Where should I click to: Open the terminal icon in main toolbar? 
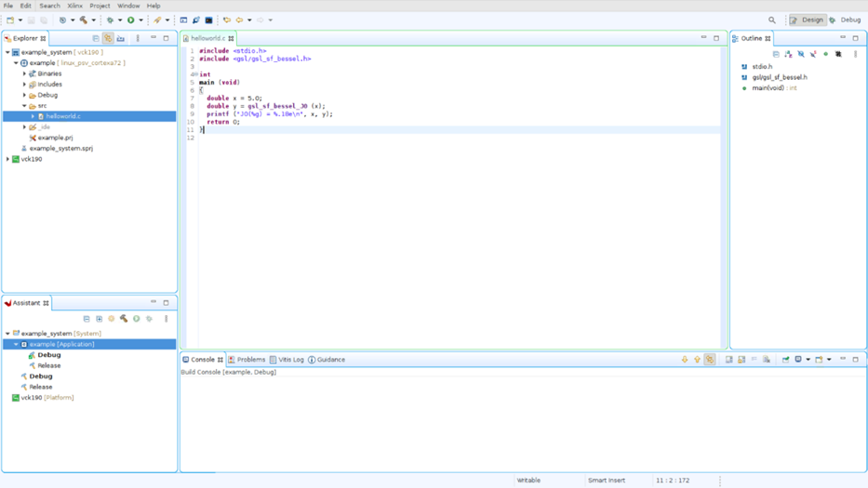point(208,20)
